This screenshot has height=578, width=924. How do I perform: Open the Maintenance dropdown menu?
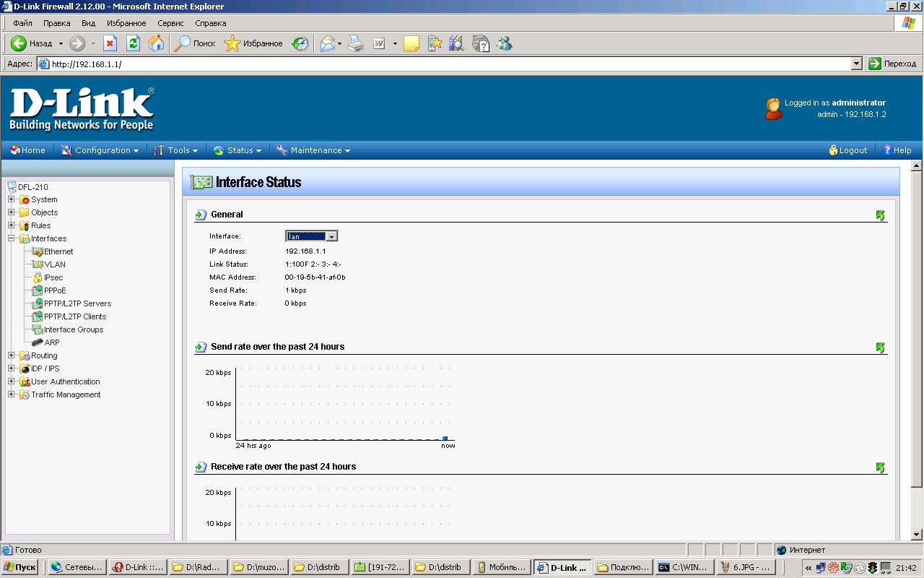(x=313, y=150)
